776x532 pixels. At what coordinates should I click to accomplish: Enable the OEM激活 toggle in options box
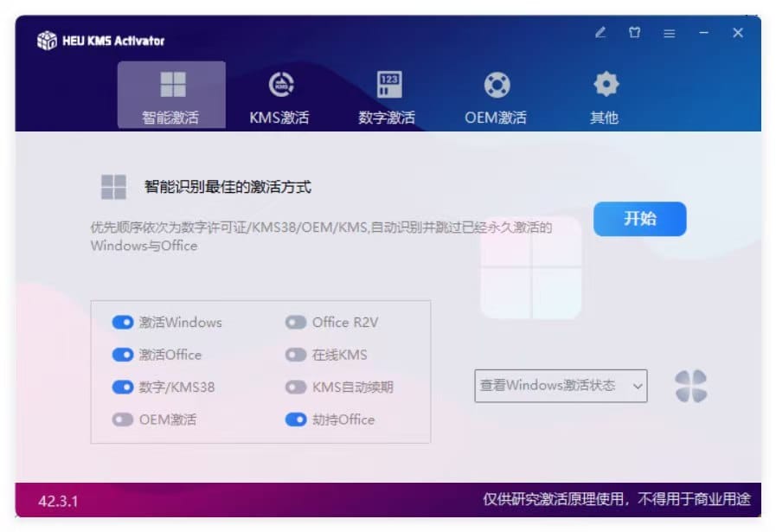123,420
